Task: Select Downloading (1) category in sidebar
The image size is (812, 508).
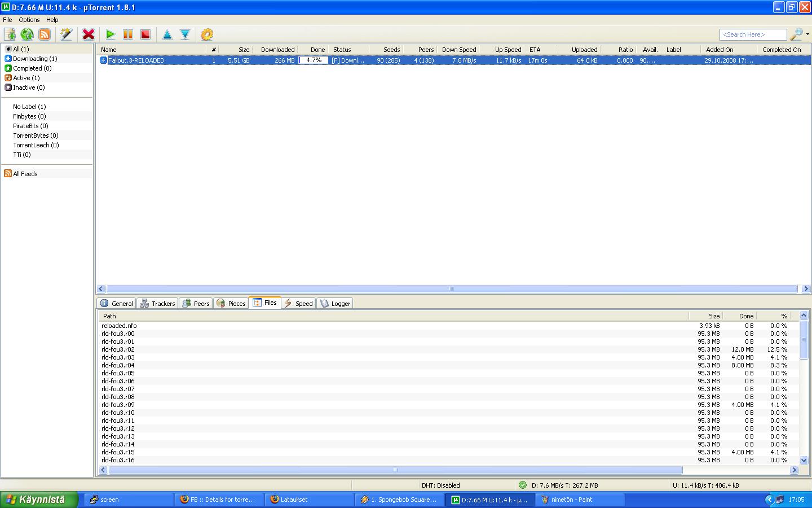Action: tap(35, 59)
